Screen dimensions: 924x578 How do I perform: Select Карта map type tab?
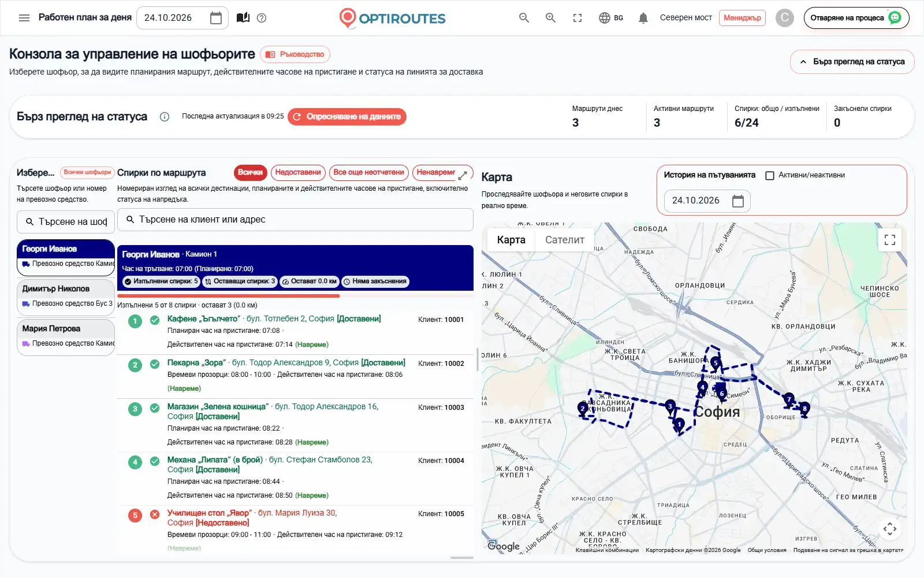coord(511,240)
